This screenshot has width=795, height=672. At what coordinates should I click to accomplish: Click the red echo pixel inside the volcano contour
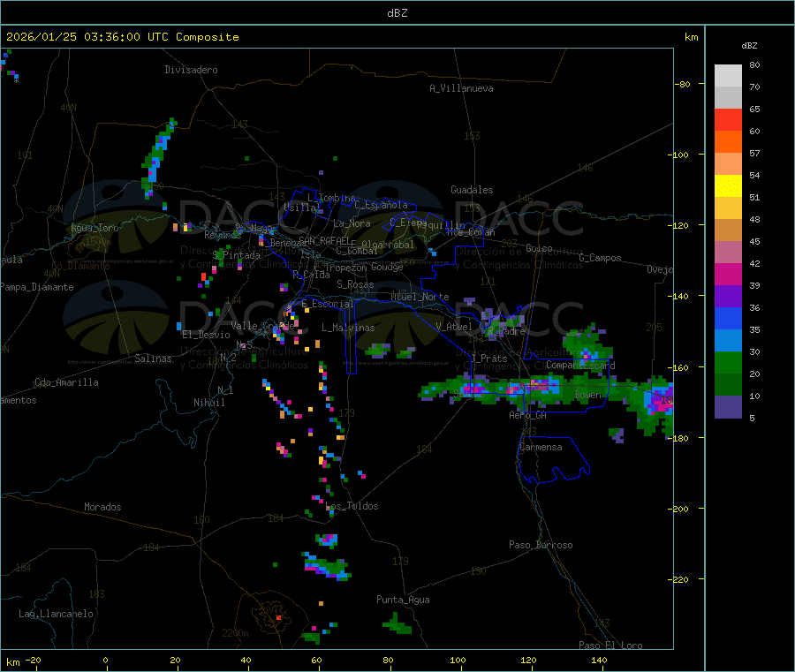click(278, 617)
